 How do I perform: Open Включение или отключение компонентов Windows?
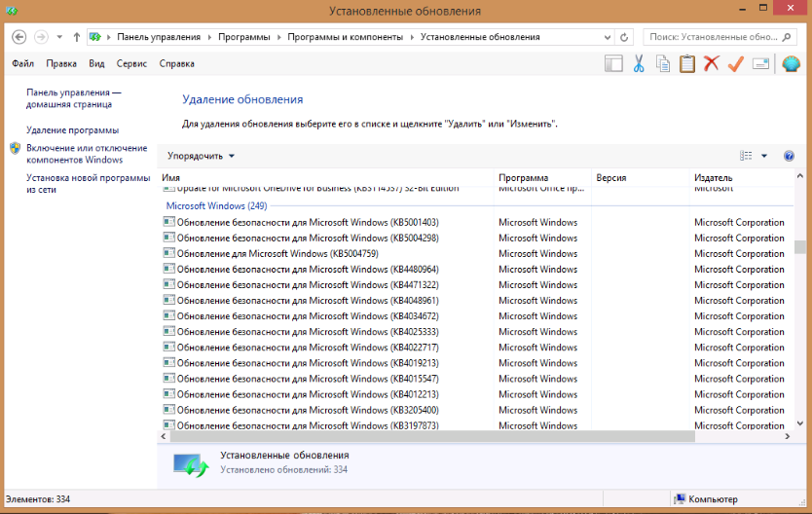(87, 154)
